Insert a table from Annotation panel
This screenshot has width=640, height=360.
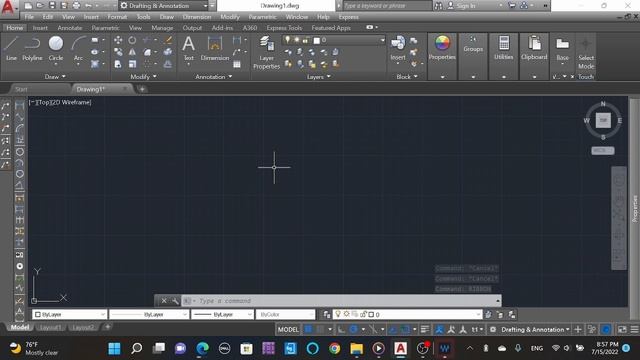pos(237,64)
